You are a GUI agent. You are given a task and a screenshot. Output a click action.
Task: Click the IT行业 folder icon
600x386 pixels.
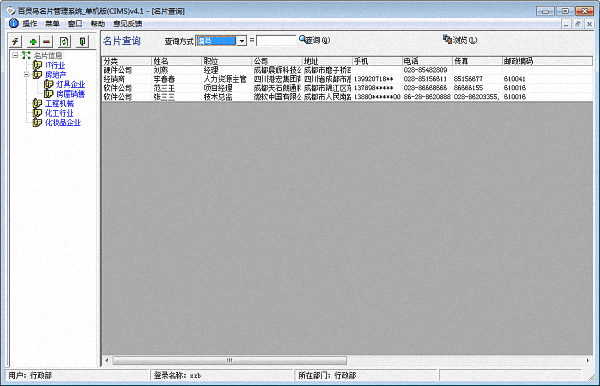pos(37,65)
